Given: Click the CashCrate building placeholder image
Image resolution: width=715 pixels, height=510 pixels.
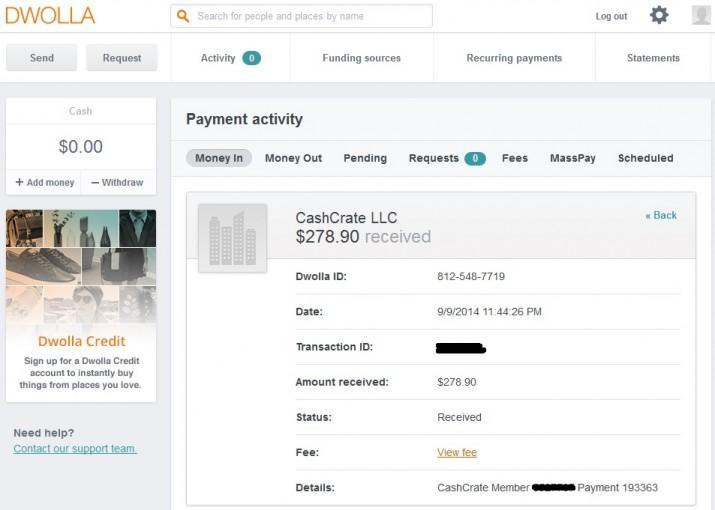Looking at the screenshot, I should click(232, 238).
